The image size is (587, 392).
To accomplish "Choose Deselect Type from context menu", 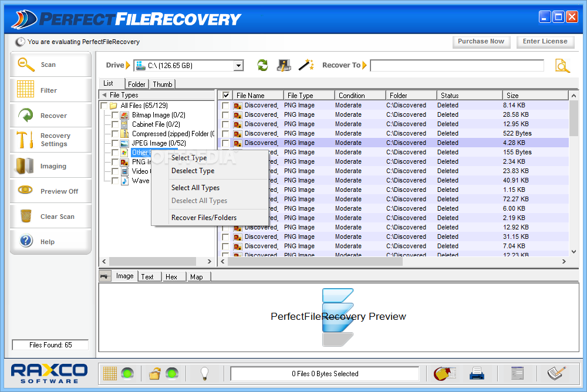I will coord(210,171).
